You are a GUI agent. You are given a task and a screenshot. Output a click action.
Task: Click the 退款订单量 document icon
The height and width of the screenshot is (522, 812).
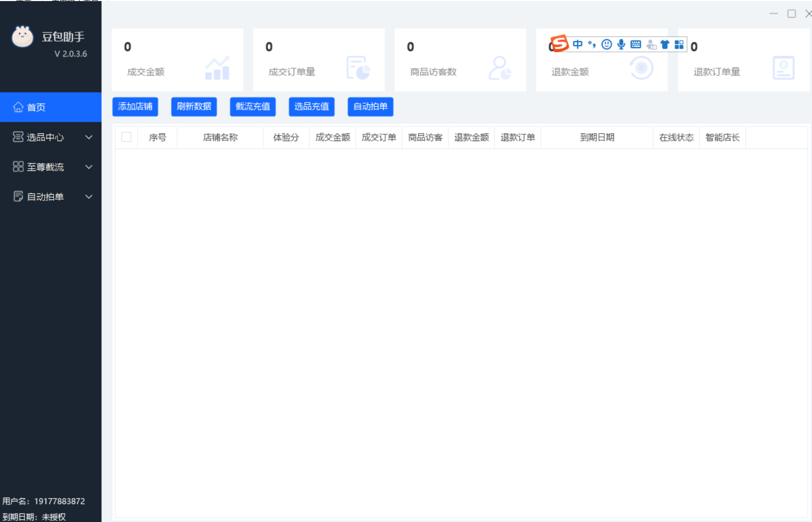pyautogui.click(x=783, y=68)
